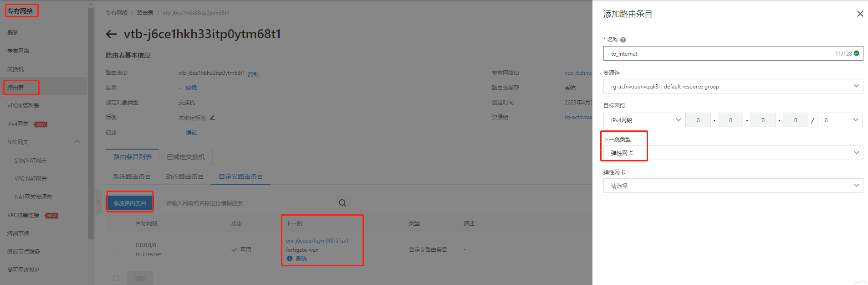The width and height of the screenshot is (868, 285).
Task: Click the back arrow beside the route table ID
Action: 111,34
